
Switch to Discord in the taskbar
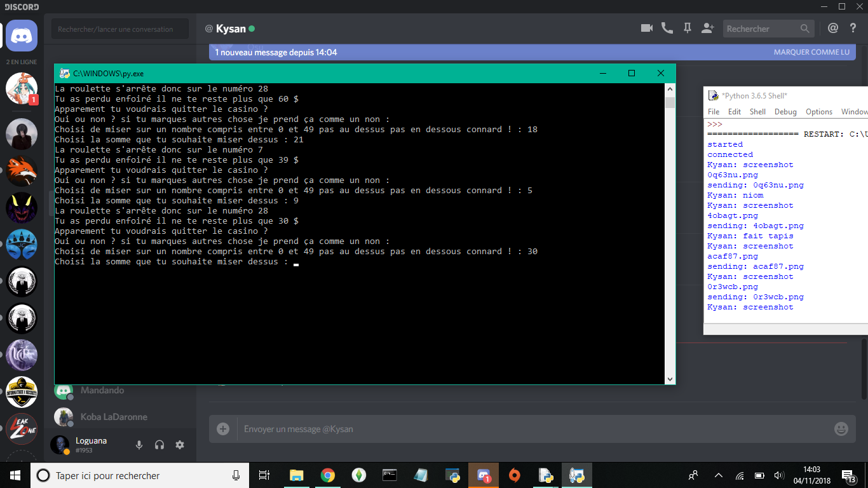(484, 475)
